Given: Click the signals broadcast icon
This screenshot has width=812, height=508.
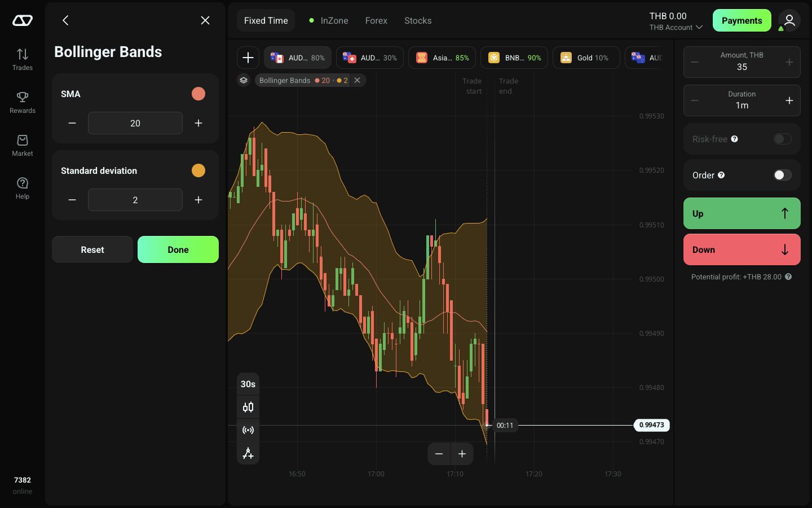Looking at the screenshot, I should pyautogui.click(x=248, y=430).
